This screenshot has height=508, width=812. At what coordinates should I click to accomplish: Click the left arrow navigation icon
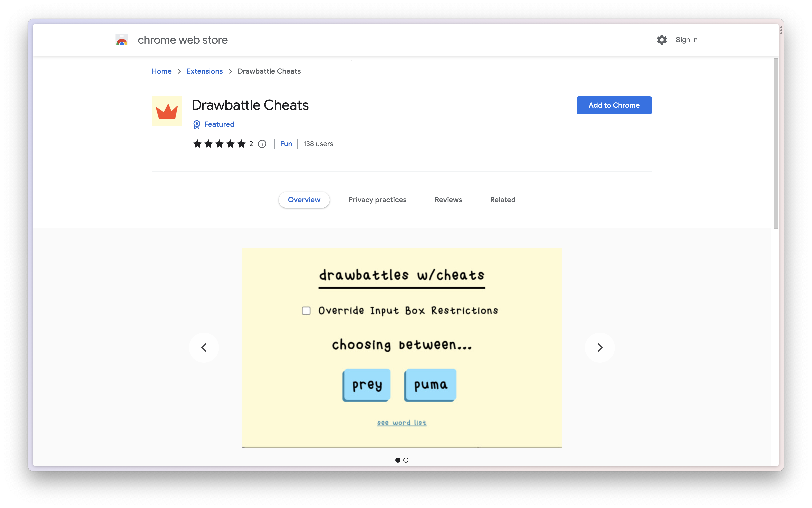pos(204,348)
